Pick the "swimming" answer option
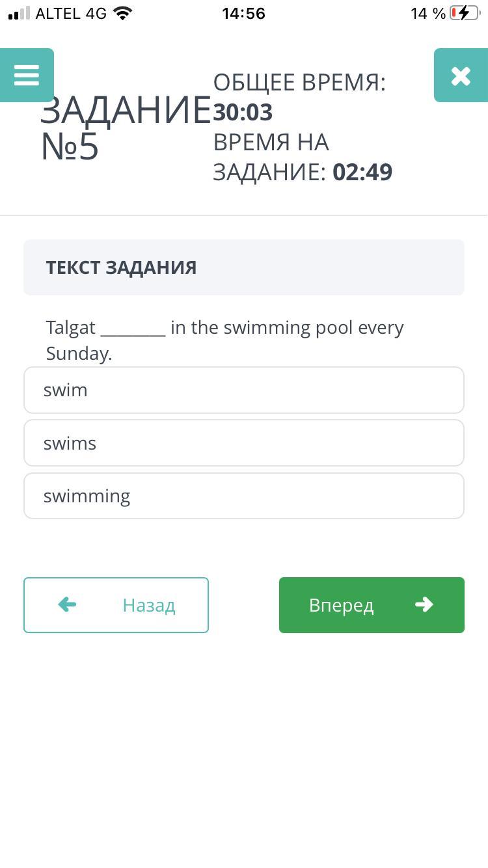This screenshot has width=488, height=868. point(243,496)
